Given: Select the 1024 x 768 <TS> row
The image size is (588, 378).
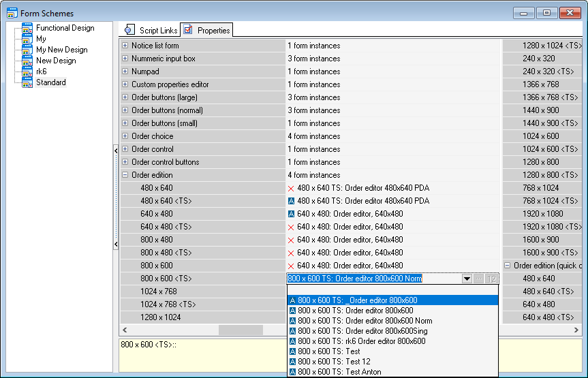Looking at the screenshot, I should [x=202, y=304].
